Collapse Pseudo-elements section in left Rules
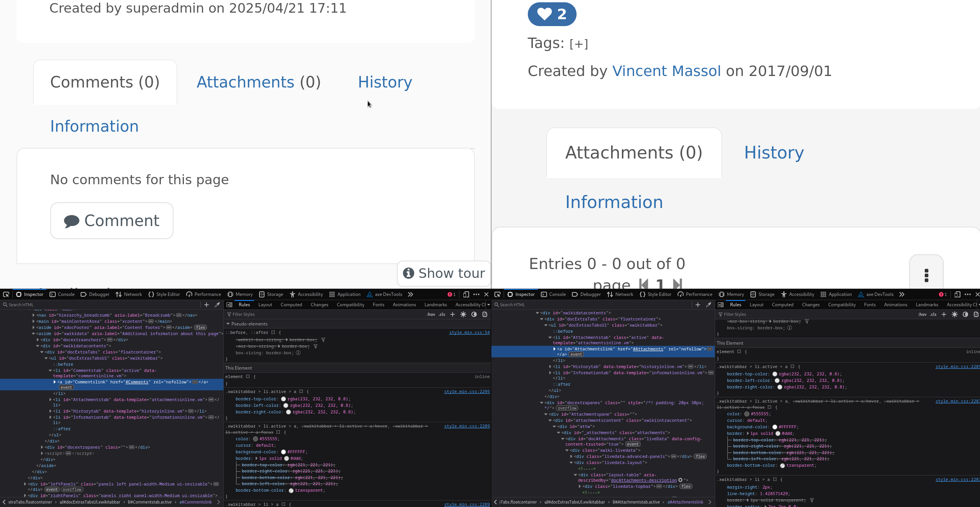The width and height of the screenshot is (980, 507). point(228,324)
